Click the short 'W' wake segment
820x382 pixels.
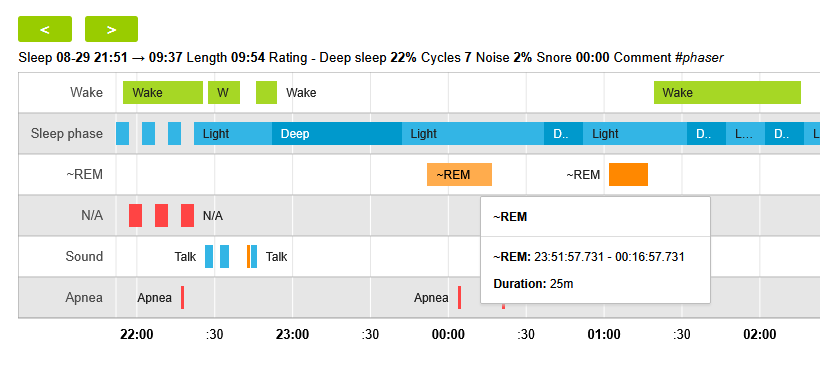[224, 93]
